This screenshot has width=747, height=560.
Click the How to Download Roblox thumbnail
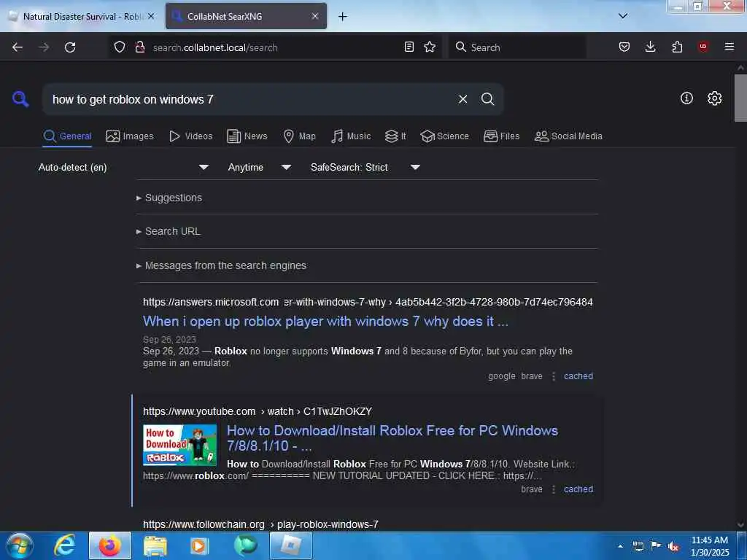(179, 445)
